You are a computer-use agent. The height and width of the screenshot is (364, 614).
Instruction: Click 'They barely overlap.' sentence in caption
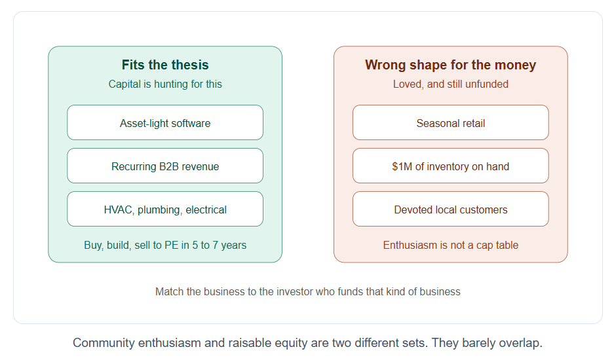[x=487, y=343]
